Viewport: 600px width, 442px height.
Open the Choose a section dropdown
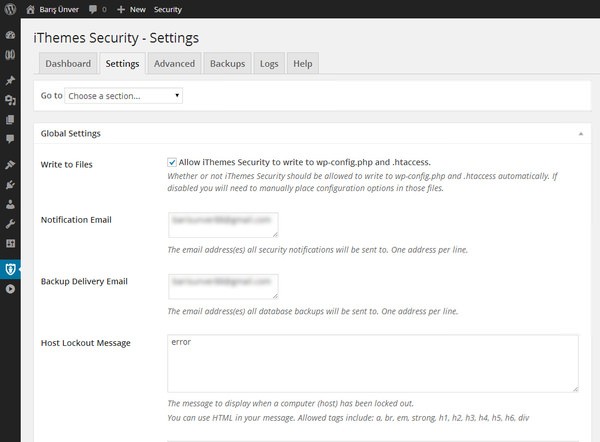tap(124, 96)
